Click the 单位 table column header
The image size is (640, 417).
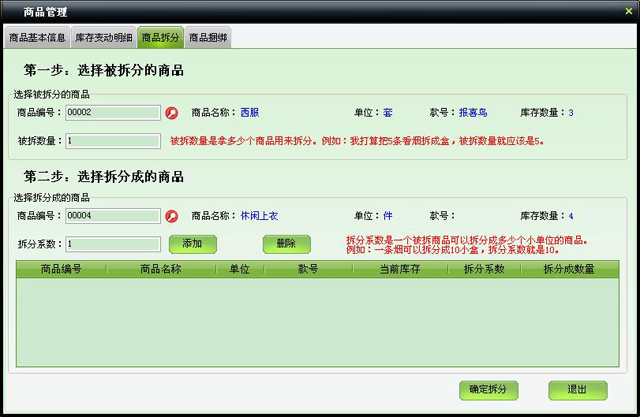click(x=239, y=269)
